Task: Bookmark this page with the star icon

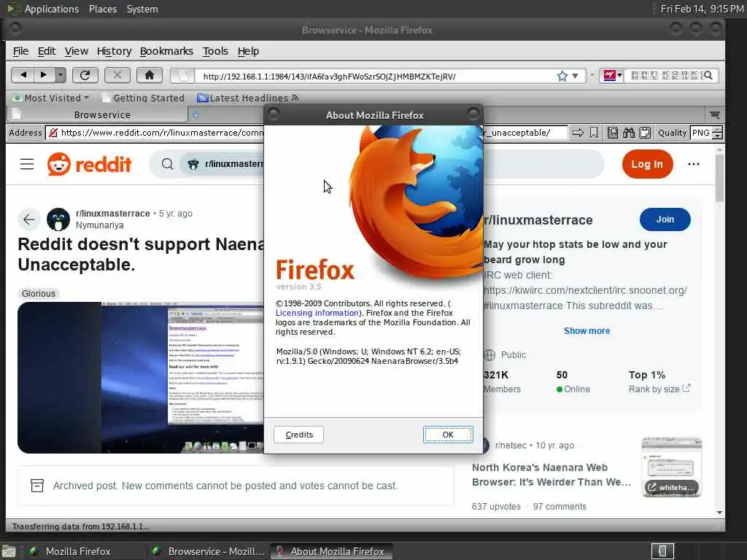Action: tap(562, 76)
